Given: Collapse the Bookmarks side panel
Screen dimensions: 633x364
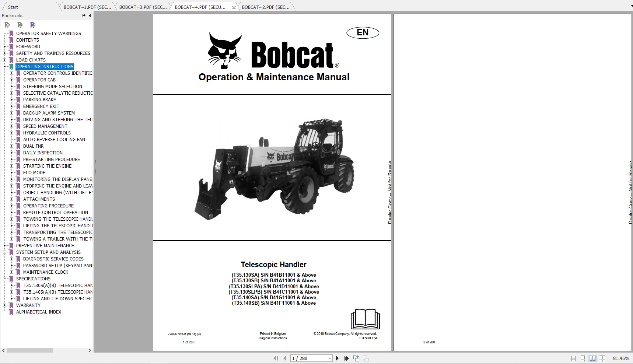Looking at the screenshot, I should pos(90,15).
